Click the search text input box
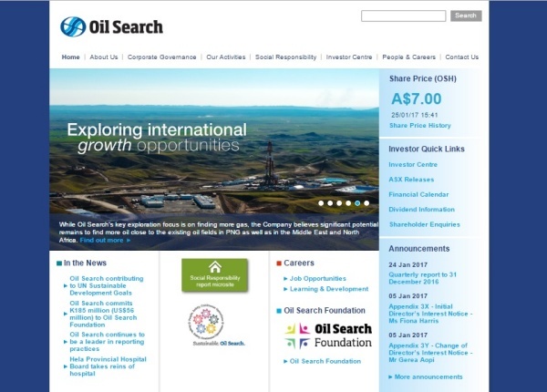Image resolution: width=547 pixels, height=392 pixels. pyautogui.click(x=403, y=15)
